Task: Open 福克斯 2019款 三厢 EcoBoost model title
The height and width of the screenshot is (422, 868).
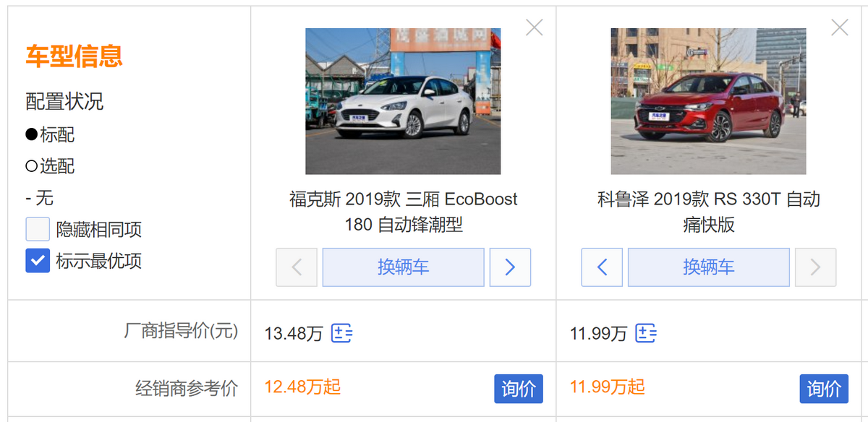Action: 404,212
